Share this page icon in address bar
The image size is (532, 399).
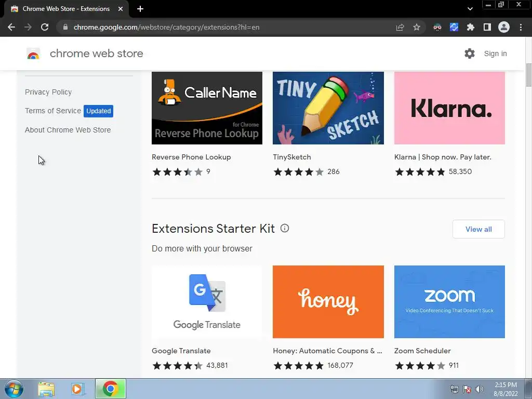[x=400, y=27]
